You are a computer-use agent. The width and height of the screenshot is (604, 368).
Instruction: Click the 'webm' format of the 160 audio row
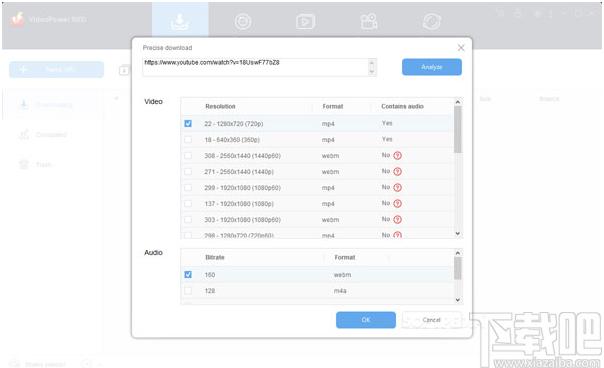click(x=342, y=275)
